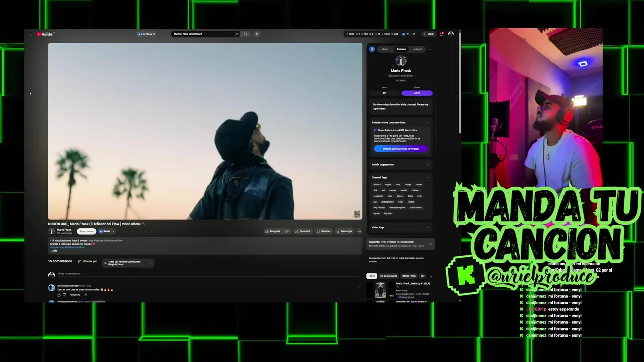Select the De tu búsqueda chip
This screenshot has height=362, width=644.
click(x=389, y=276)
